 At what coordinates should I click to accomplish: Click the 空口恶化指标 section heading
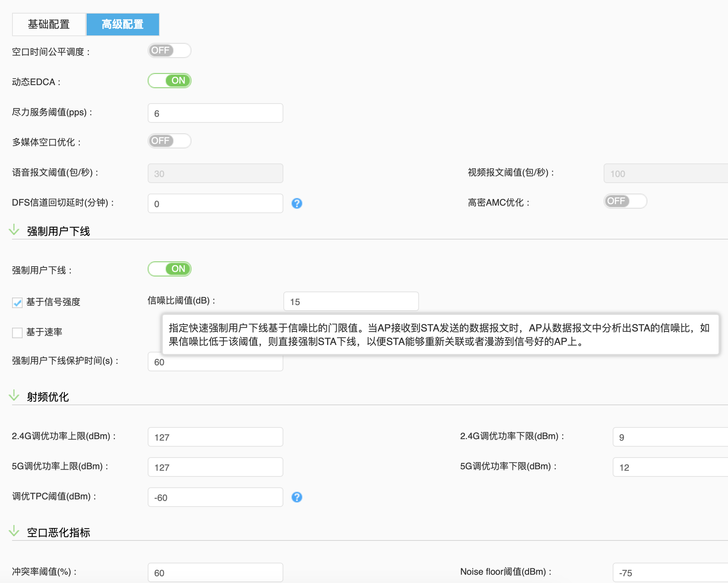click(58, 533)
